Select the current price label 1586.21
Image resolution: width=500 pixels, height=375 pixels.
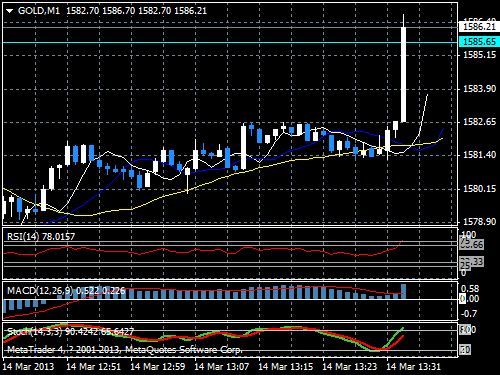tap(479, 27)
